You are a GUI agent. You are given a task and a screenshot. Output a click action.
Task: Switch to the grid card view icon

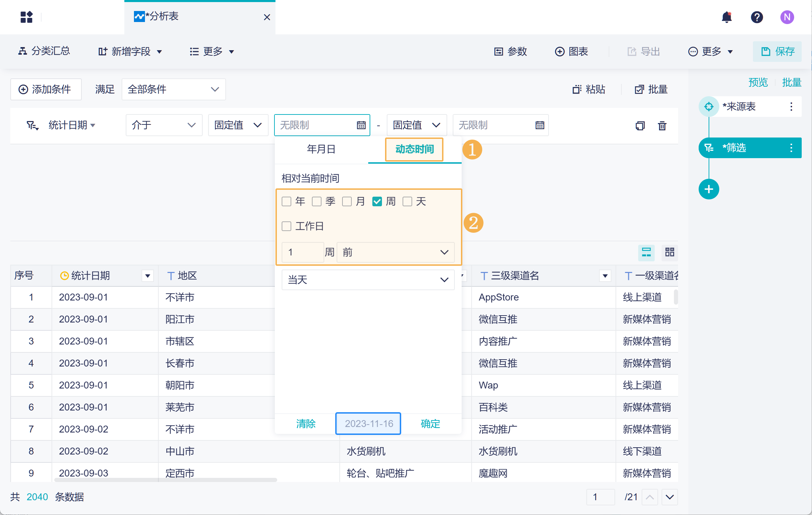(x=669, y=252)
